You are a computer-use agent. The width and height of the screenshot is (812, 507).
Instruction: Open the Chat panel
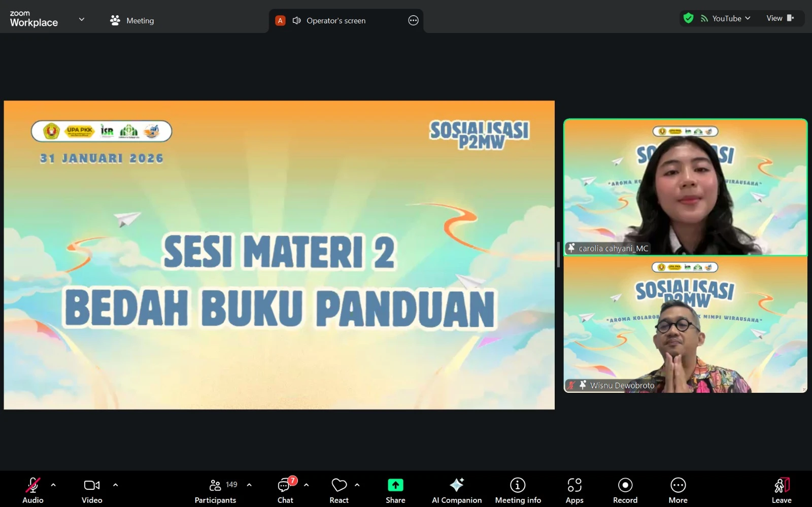[285, 489]
